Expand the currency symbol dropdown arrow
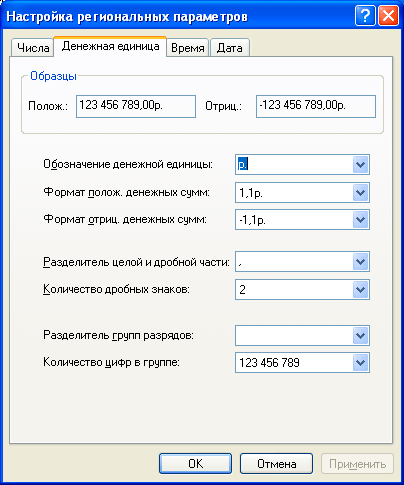The width and height of the screenshot is (404, 485). point(360,164)
